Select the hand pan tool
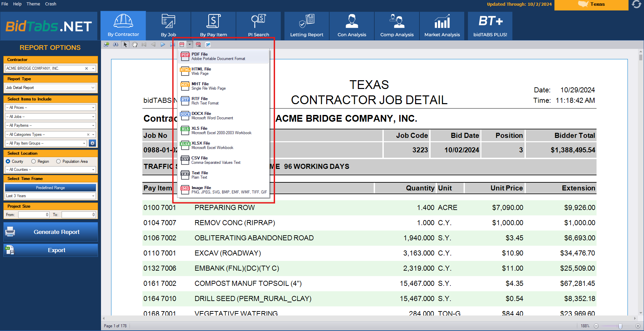 coord(135,44)
